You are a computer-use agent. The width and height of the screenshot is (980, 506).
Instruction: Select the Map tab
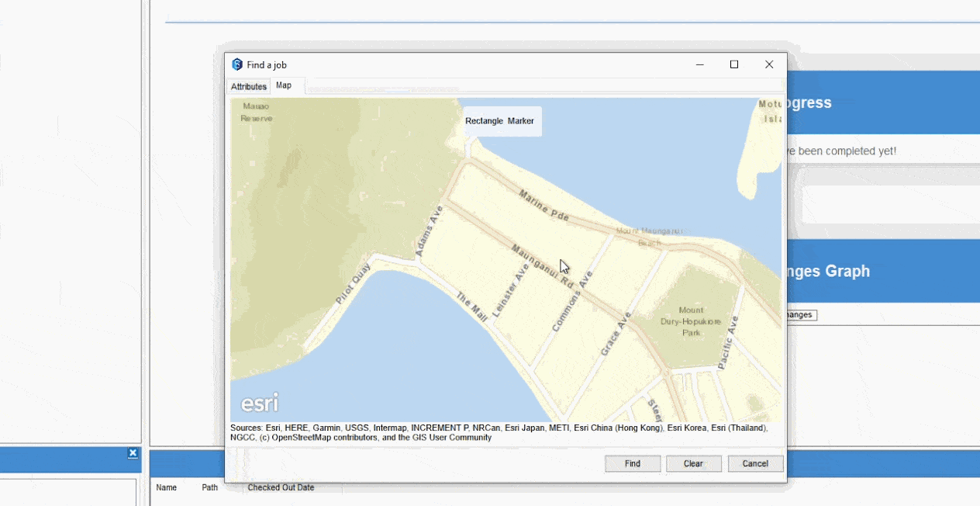(284, 85)
